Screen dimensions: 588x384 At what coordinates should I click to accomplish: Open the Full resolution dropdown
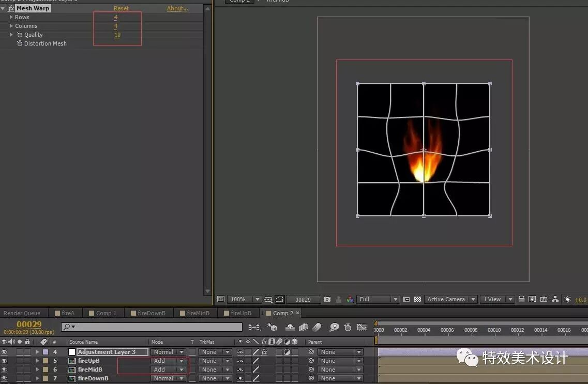click(x=378, y=299)
